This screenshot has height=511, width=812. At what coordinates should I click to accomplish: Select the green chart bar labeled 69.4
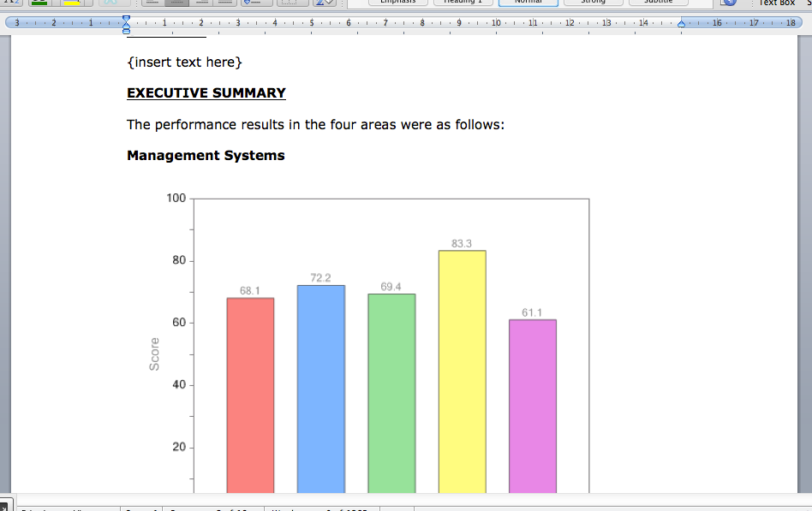pyautogui.click(x=391, y=394)
